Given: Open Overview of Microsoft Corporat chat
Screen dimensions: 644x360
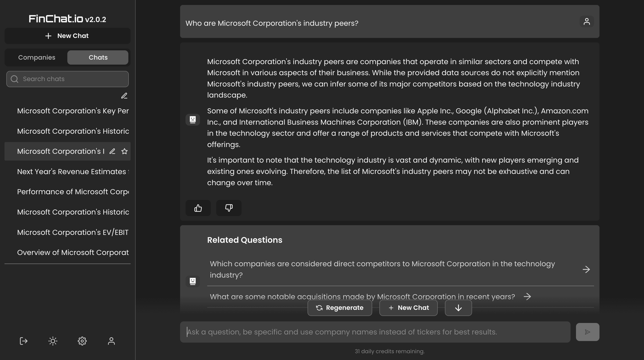Looking at the screenshot, I should 68,252.
